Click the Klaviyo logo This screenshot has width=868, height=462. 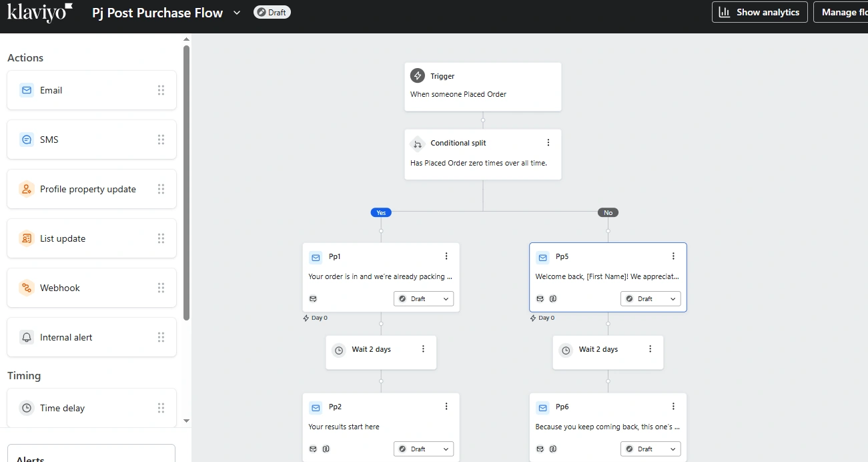point(39,12)
